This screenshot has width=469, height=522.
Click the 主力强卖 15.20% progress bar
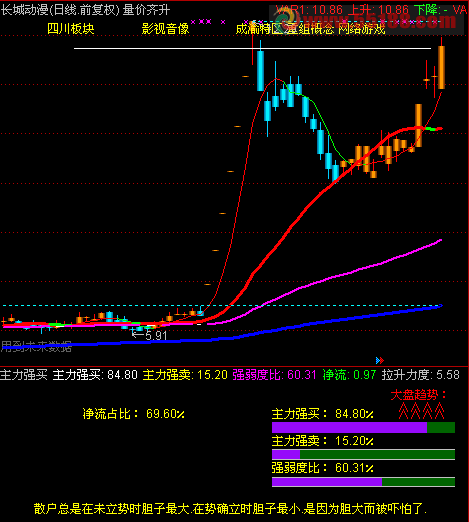363,454
